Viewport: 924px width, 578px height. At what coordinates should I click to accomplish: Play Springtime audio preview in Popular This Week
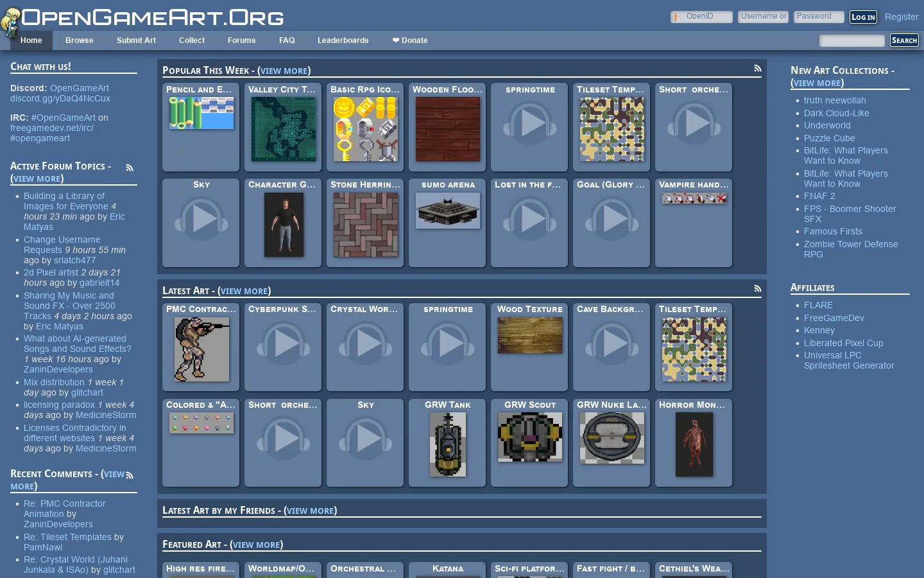(x=529, y=123)
